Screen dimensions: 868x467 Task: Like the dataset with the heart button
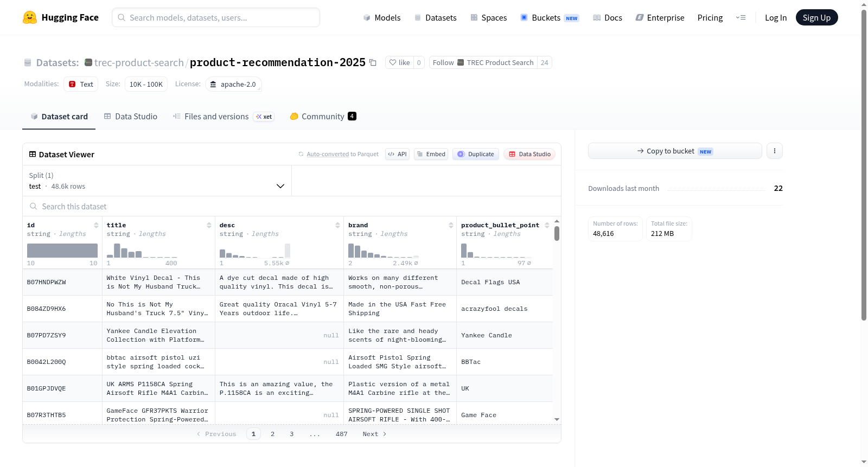pyautogui.click(x=399, y=62)
